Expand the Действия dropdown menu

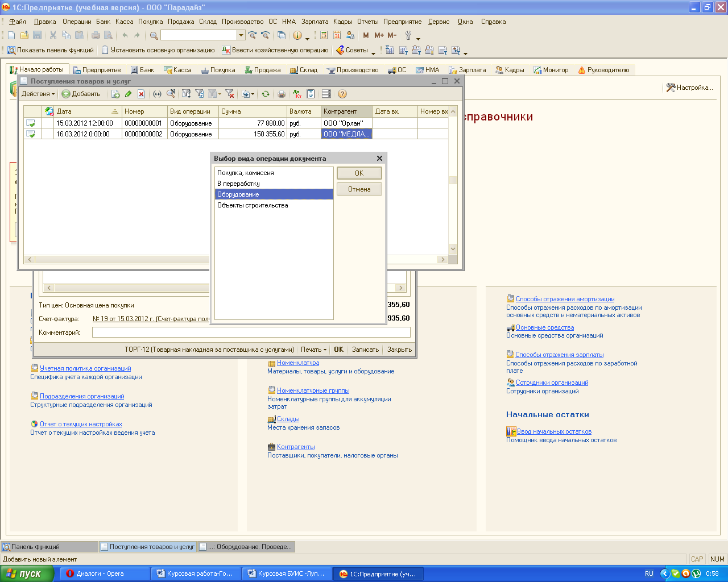pyautogui.click(x=38, y=94)
